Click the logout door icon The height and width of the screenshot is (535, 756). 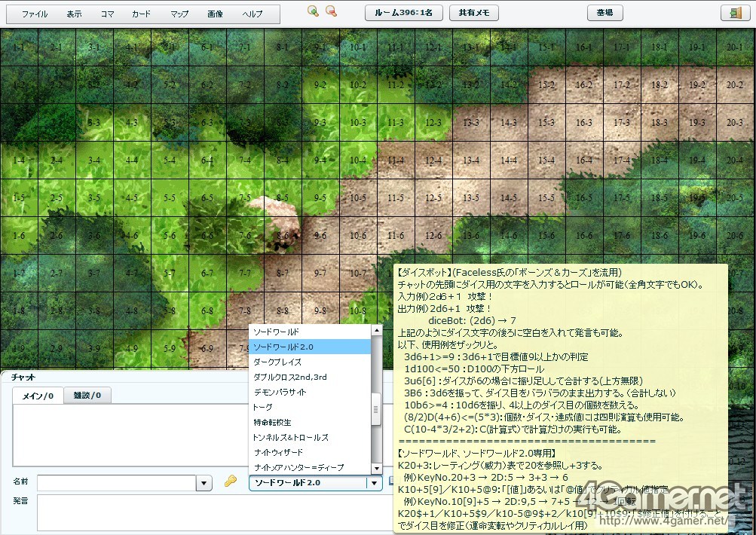[735, 13]
